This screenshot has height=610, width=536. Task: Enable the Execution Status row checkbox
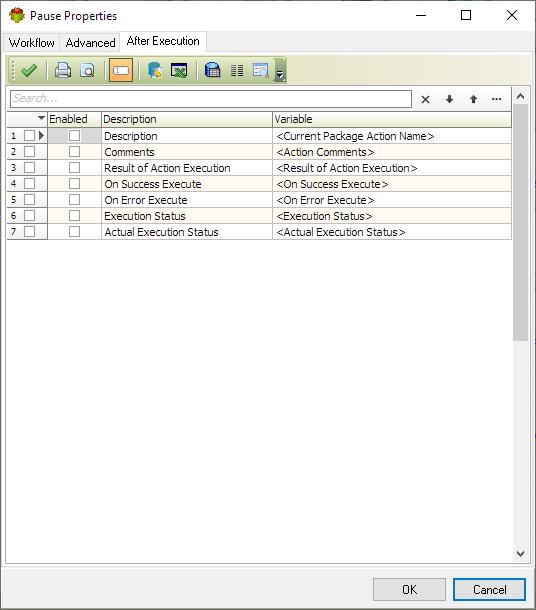coord(74,216)
